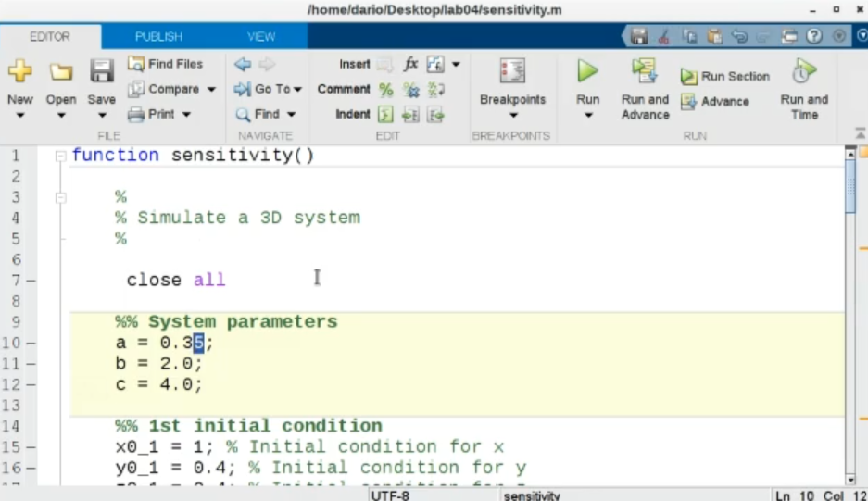Click the Run Section button
This screenshot has width=868, height=501.
point(725,77)
